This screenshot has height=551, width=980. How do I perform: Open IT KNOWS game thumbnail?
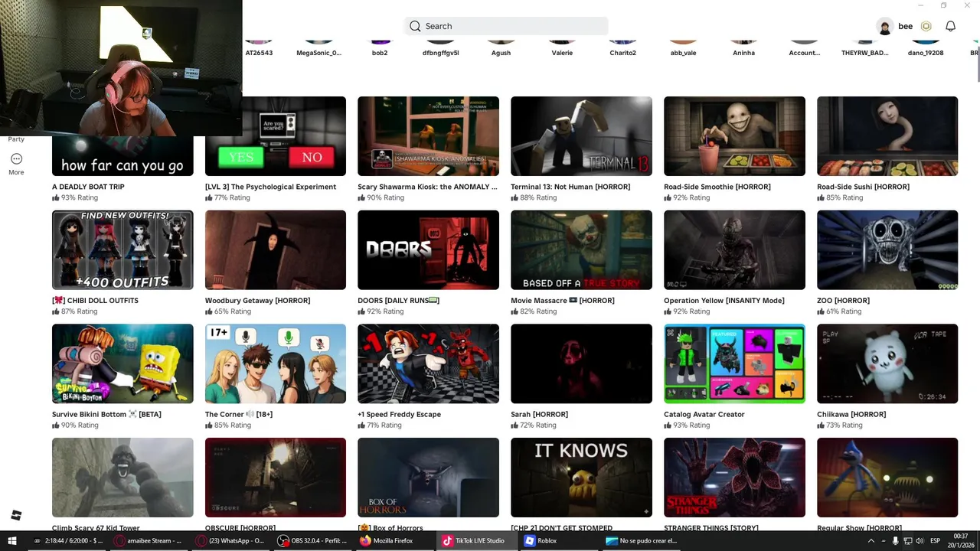[581, 478]
